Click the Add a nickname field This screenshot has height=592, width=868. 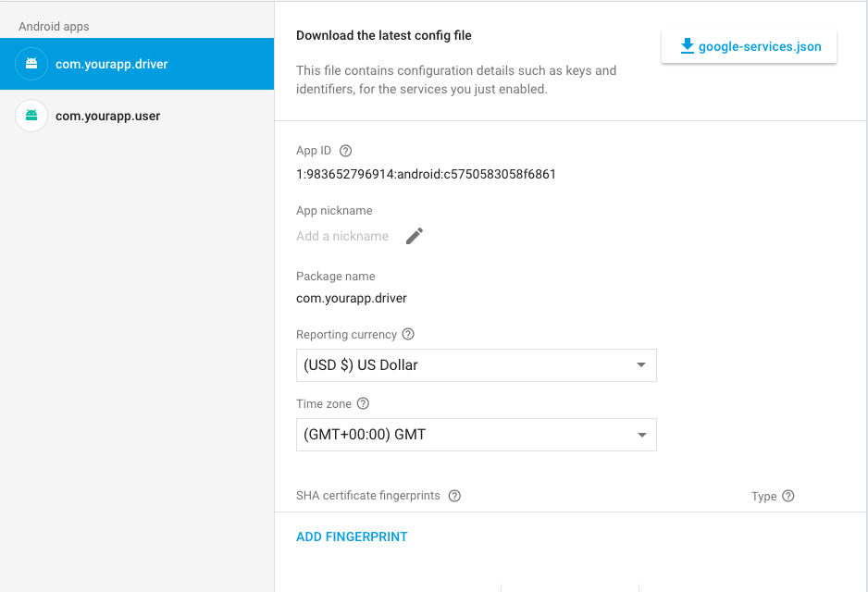pyautogui.click(x=342, y=236)
